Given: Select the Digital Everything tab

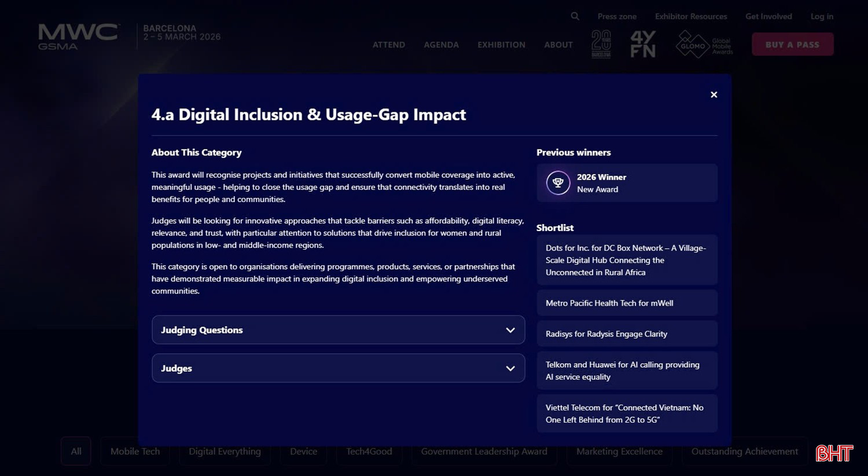Looking at the screenshot, I should 225,451.
